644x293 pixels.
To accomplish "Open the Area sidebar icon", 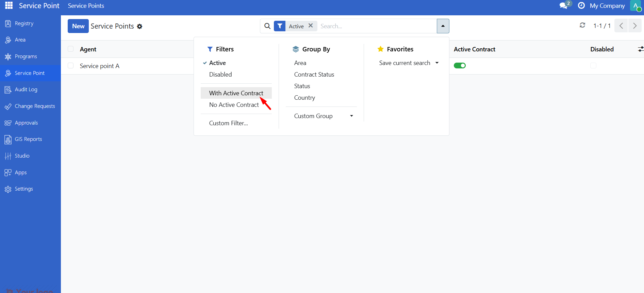I will [8, 40].
